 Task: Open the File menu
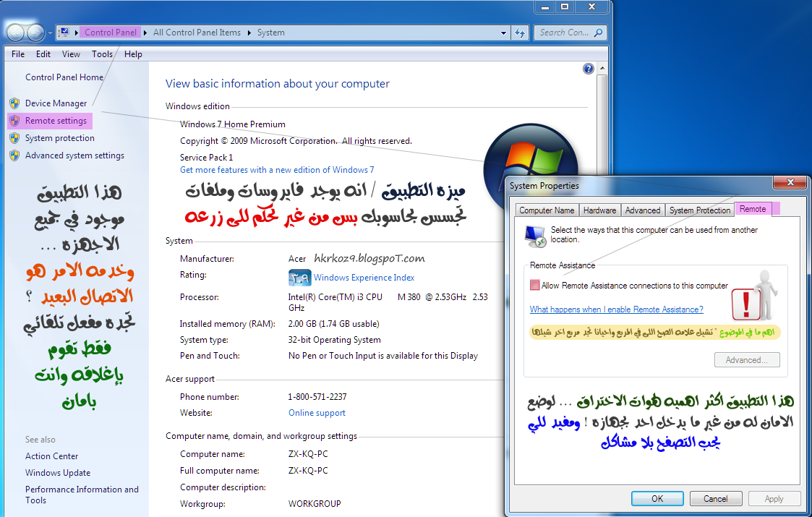point(17,54)
